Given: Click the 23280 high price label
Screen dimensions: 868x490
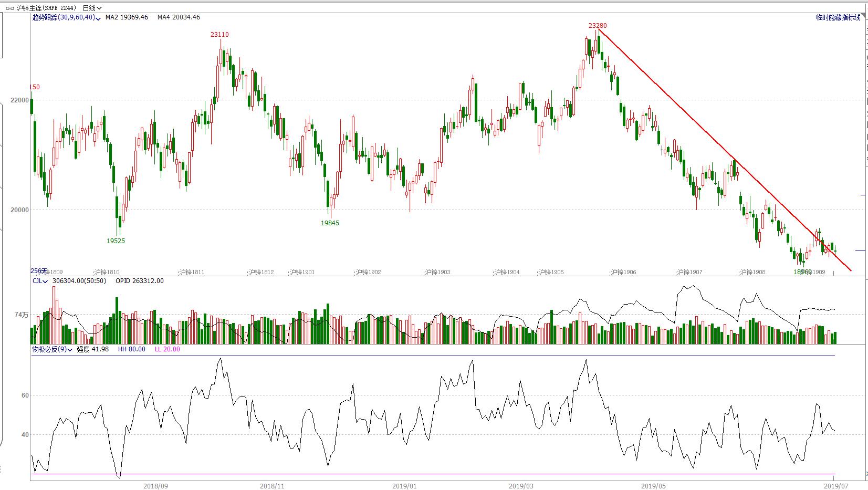Looking at the screenshot, I should (x=597, y=25).
